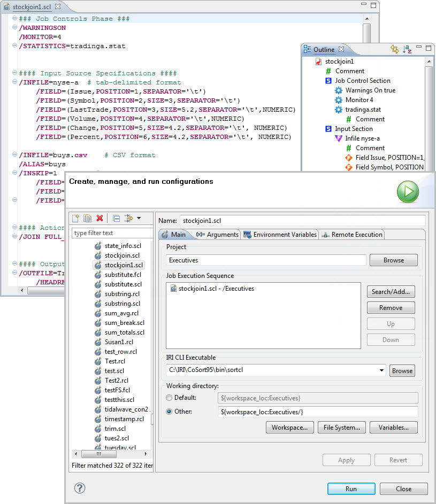Click the Variables... button

tap(394, 428)
